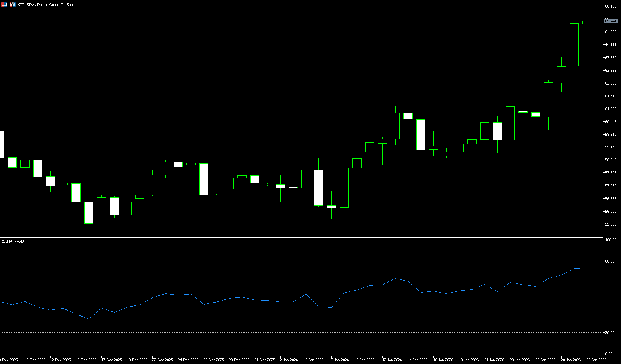Click the 30 Jan 2026 date label
Viewport: 621px width, 364px height.
(x=596, y=360)
